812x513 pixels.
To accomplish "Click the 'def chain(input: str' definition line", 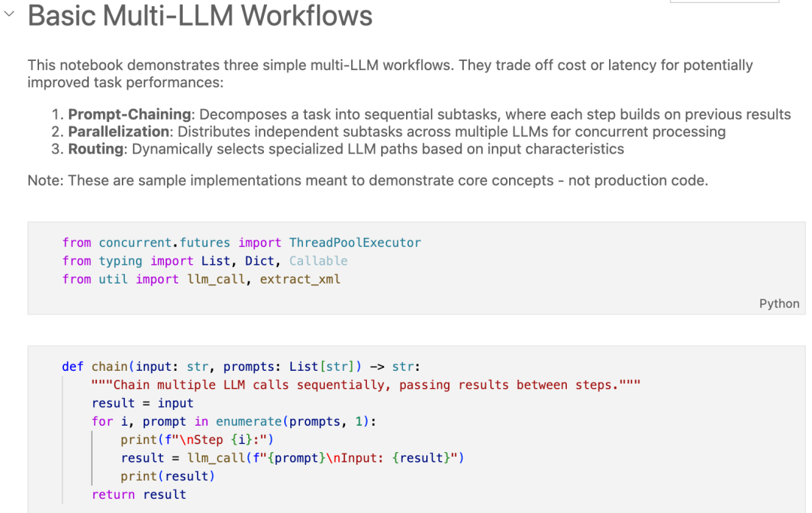I will point(241,367).
